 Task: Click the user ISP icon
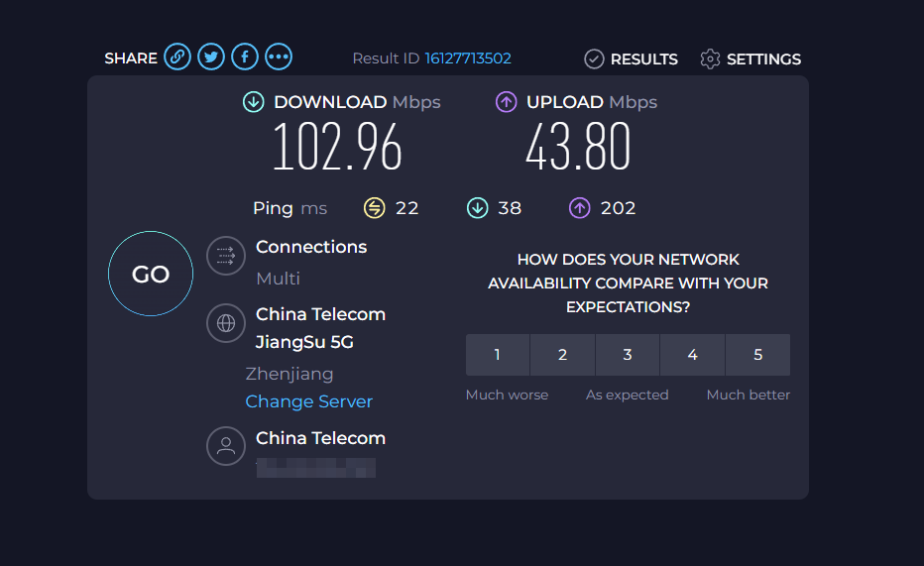point(225,446)
